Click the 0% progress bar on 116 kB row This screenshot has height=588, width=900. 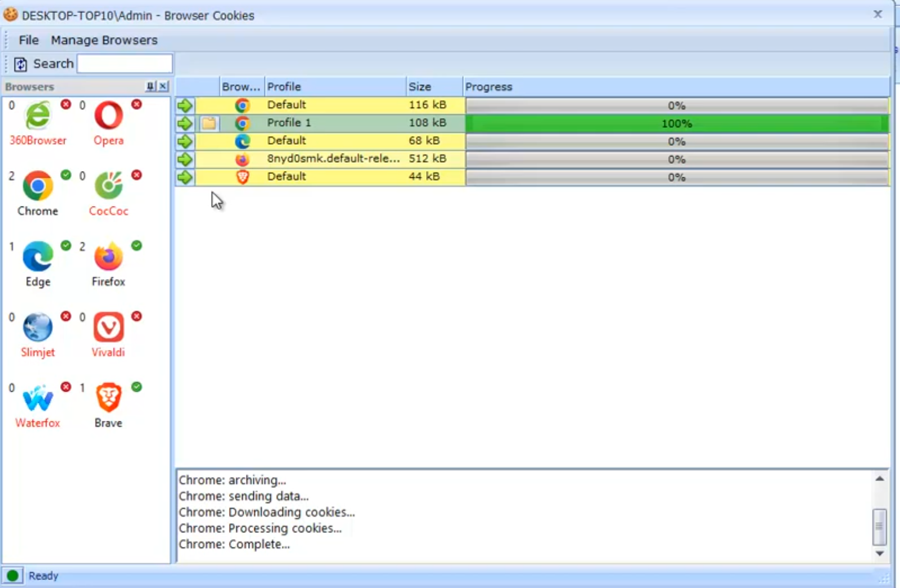pos(677,105)
